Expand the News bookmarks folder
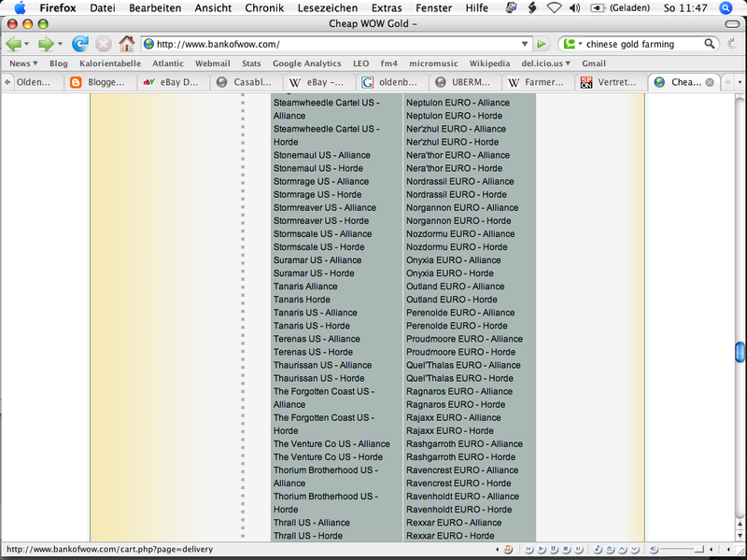 point(23,63)
